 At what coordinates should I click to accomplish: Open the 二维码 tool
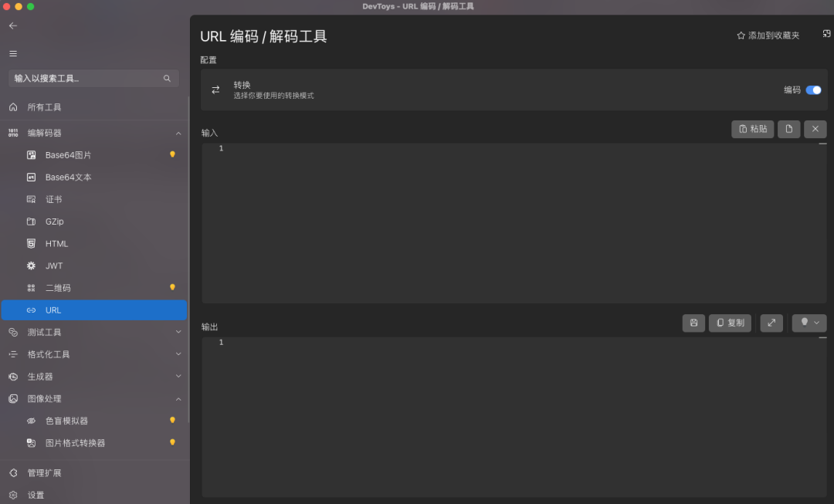pos(94,288)
